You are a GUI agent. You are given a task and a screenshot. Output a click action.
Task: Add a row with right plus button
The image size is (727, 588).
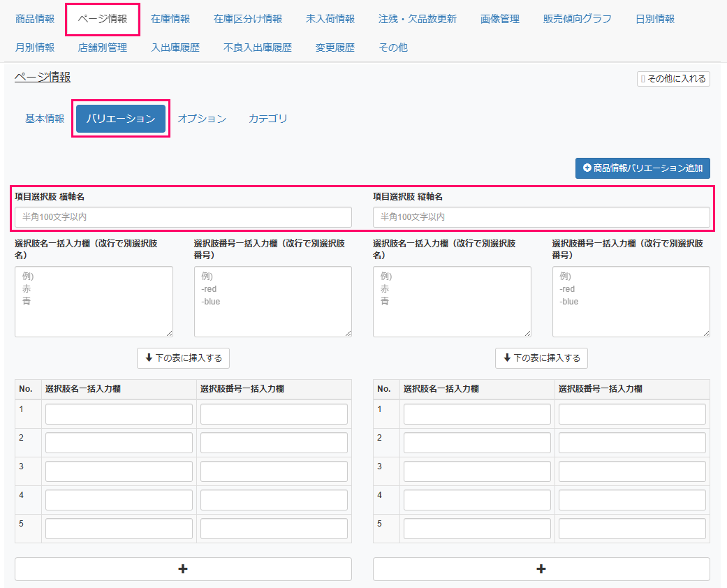coord(541,569)
